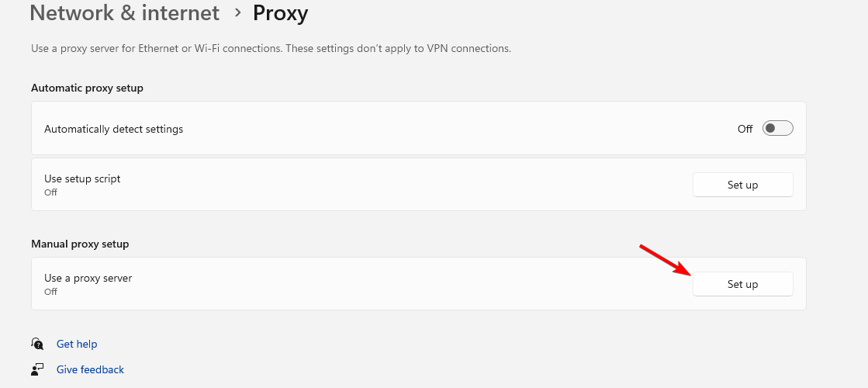Click Off status under Use a proxy server
The height and width of the screenshot is (388, 868).
50,292
